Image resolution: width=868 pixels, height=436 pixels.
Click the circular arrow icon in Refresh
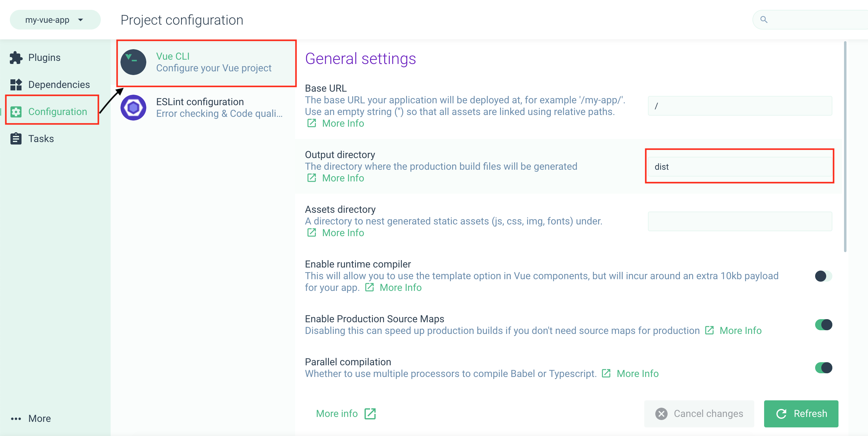click(x=781, y=414)
